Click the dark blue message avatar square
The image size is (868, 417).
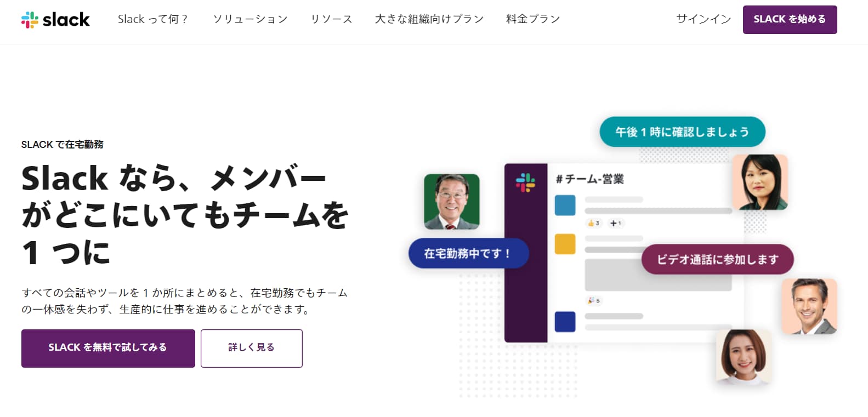[565, 322]
